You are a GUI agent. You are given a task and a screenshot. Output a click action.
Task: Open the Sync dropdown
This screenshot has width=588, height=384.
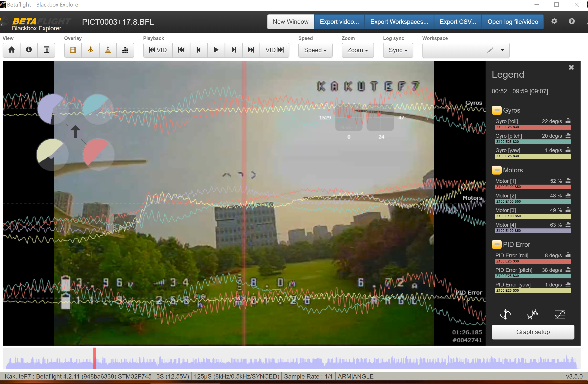tap(398, 50)
